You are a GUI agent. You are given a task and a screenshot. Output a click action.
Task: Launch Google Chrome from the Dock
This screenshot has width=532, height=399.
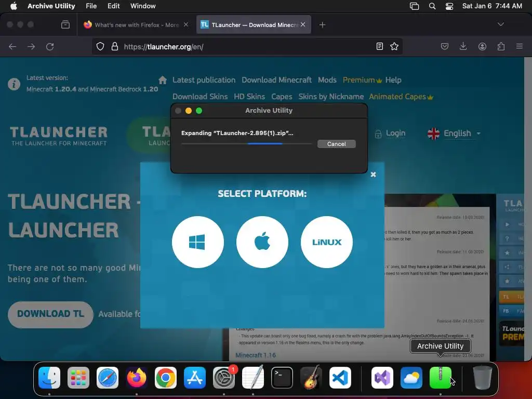tap(166, 378)
